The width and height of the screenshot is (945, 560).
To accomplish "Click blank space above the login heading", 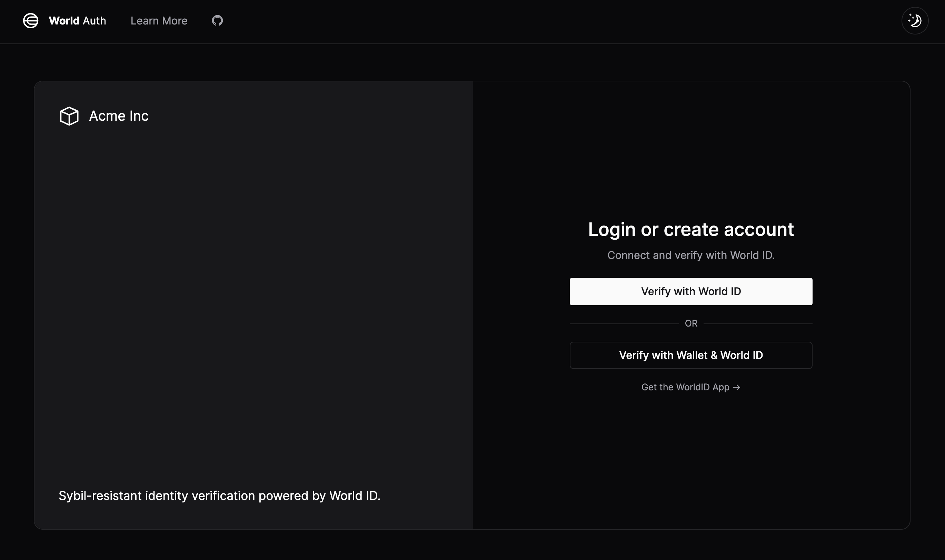I will 690,151.
